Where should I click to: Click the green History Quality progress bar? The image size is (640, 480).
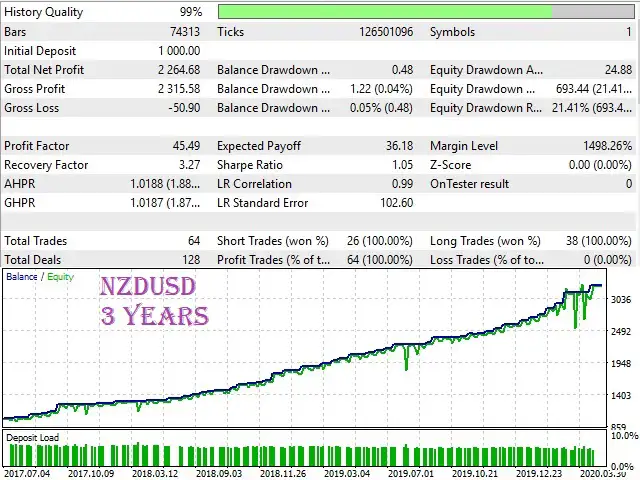[x=385, y=12]
